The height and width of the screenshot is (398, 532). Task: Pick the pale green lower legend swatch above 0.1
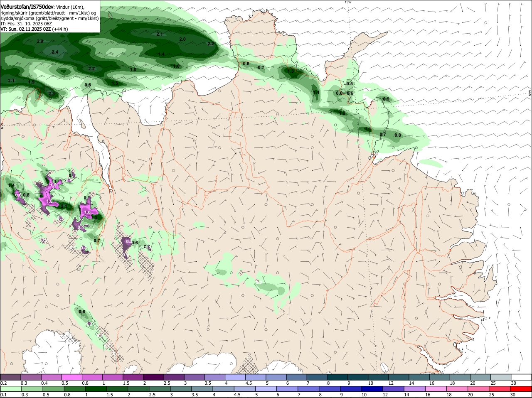tap(10, 389)
